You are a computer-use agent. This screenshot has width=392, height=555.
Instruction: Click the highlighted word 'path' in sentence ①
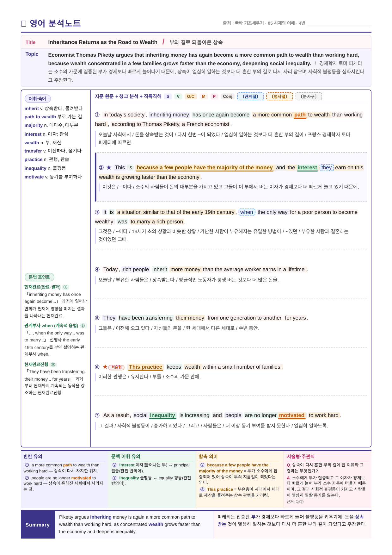[x=300, y=115]
